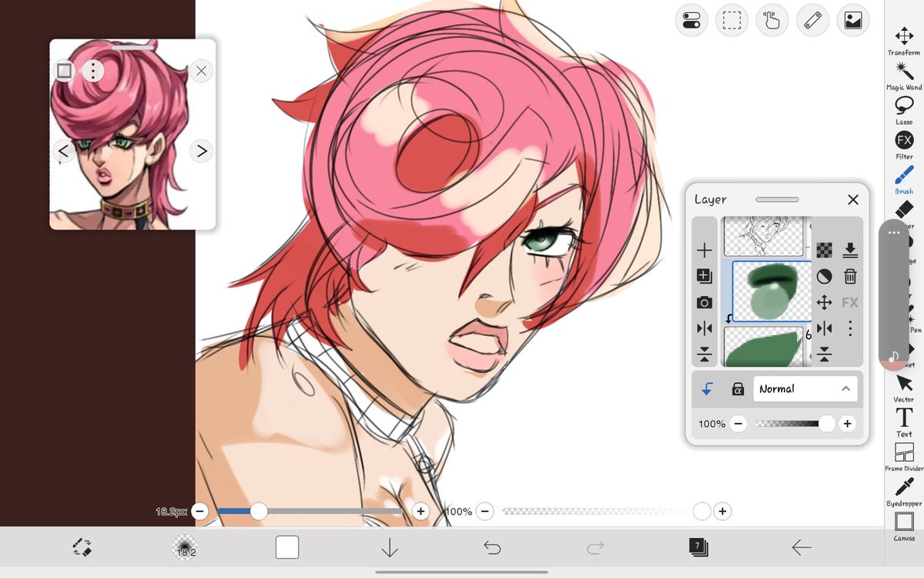
Task: Add a new layer with plus icon
Action: click(705, 250)
